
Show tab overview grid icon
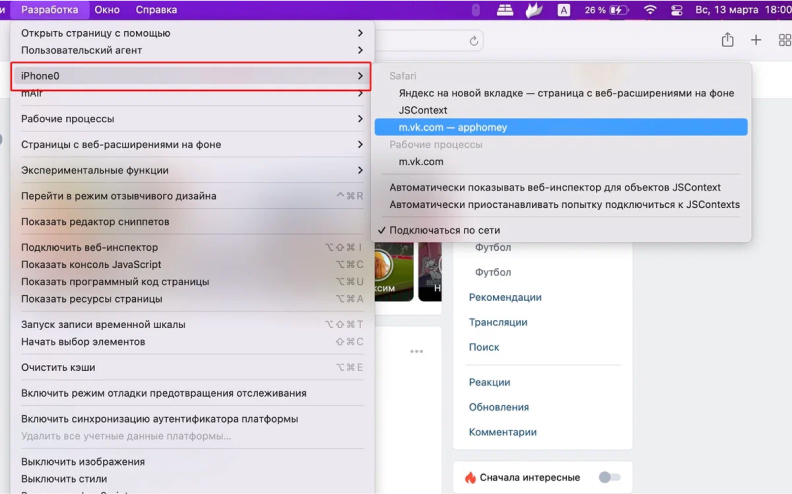click(785, 40)
